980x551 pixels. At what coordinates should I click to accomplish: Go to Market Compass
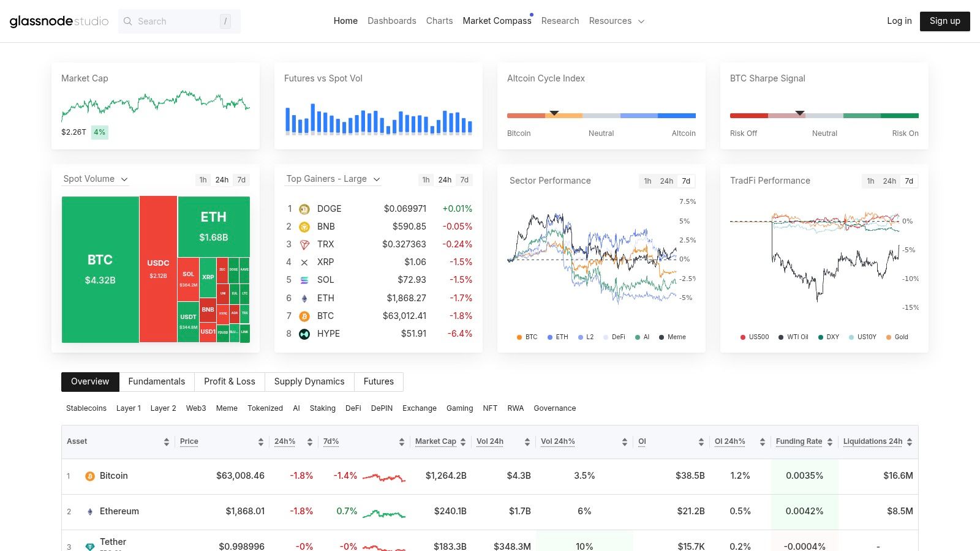(x=497, y=21)
